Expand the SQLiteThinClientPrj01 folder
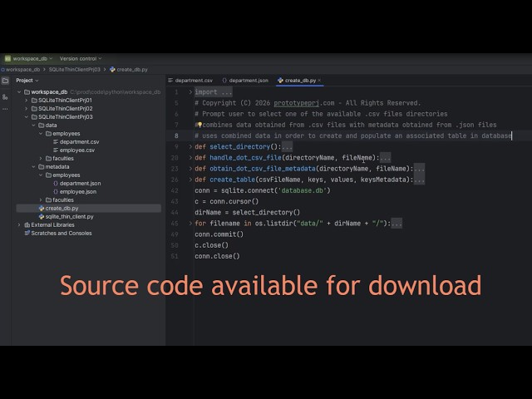 [x=27, y=101]
